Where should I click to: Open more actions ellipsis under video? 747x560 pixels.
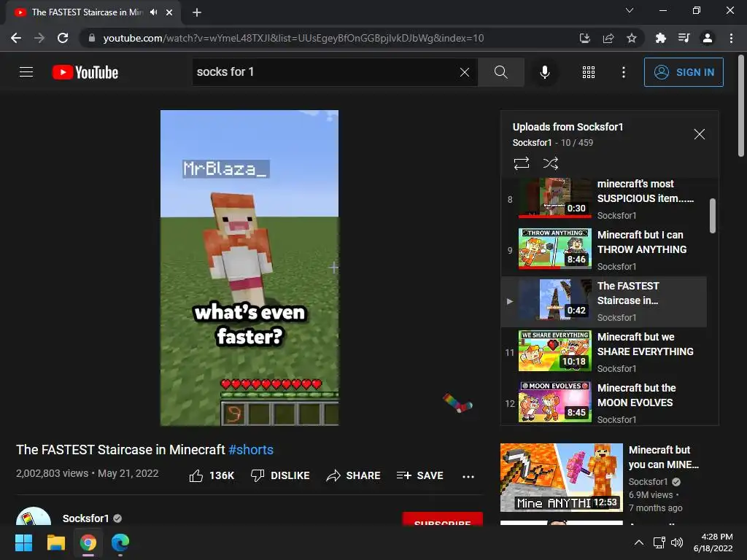pos(468,476)
